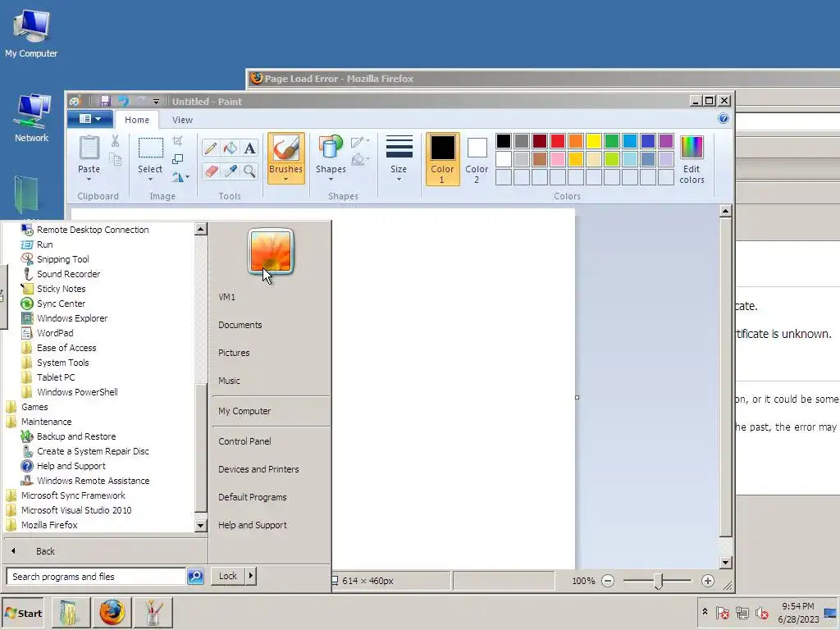Click the Start menu programs scroll down arrow

pyautogui.click(x=200, y=526)
